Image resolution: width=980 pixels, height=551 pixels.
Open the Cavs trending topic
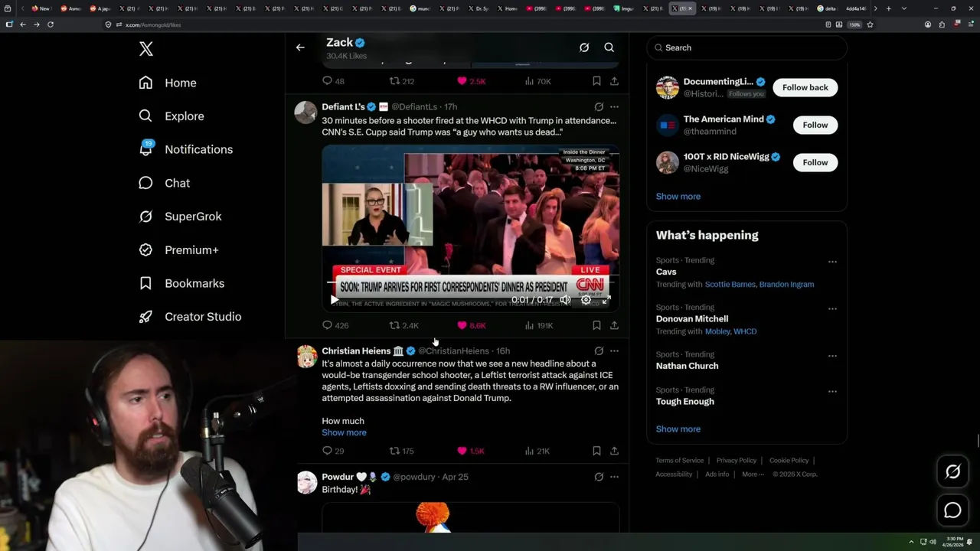tap(666, 272)
